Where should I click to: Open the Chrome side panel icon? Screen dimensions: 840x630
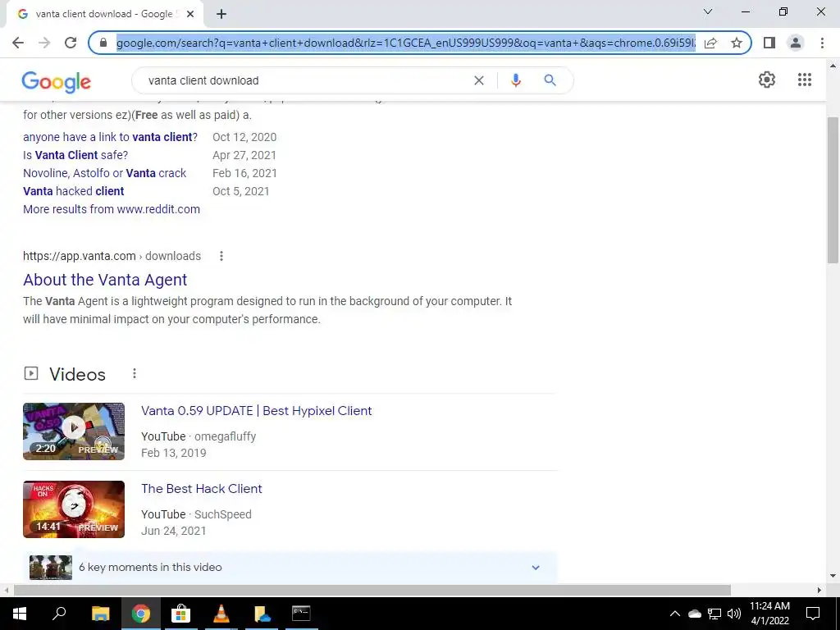769,43
